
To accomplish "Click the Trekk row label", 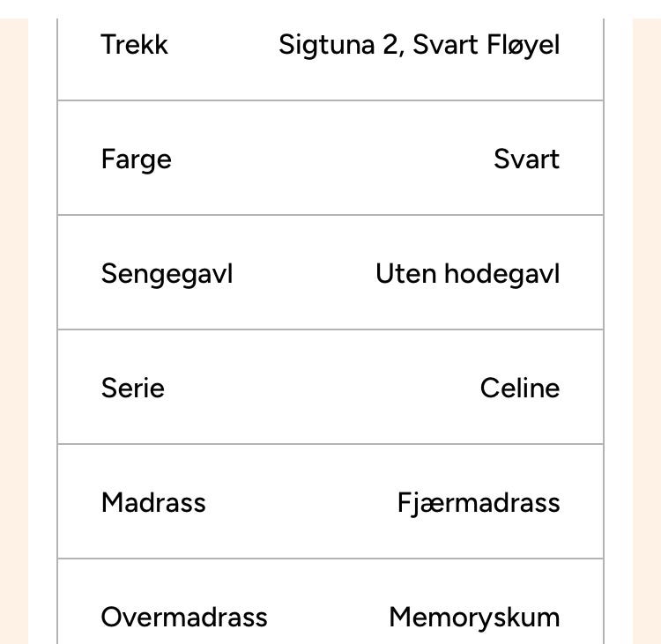I will coord(134,45).
